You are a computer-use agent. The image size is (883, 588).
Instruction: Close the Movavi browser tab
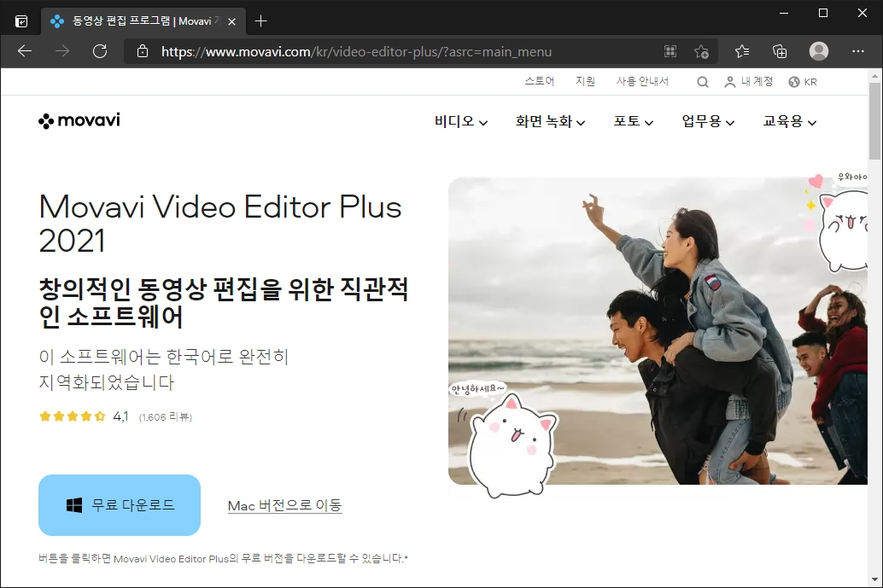click(x=231, y=21)
